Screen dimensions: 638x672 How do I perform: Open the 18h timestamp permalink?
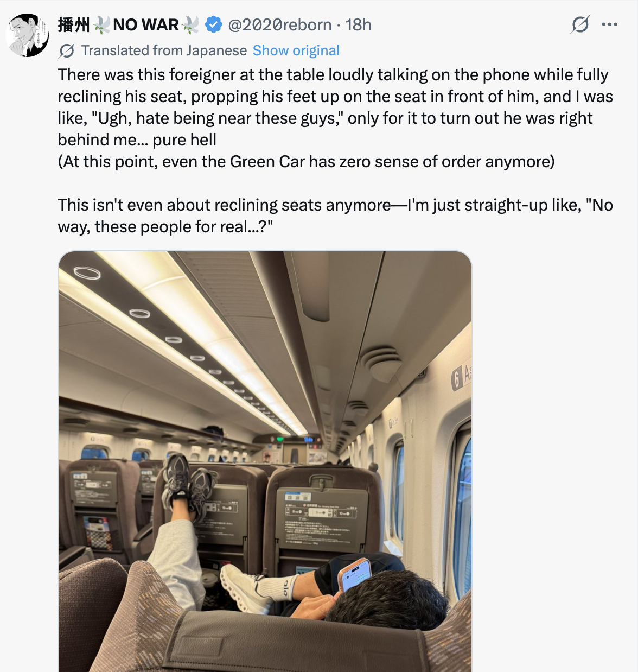359,24
